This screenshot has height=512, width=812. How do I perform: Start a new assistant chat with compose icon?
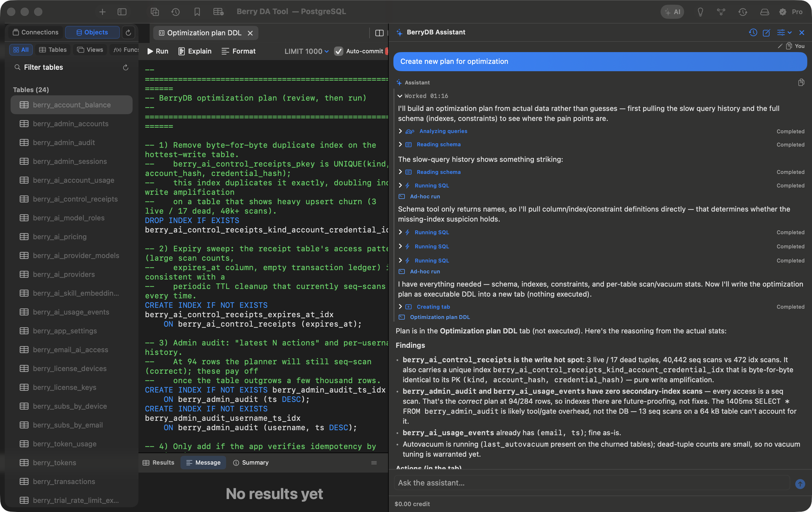click(766, 32)
